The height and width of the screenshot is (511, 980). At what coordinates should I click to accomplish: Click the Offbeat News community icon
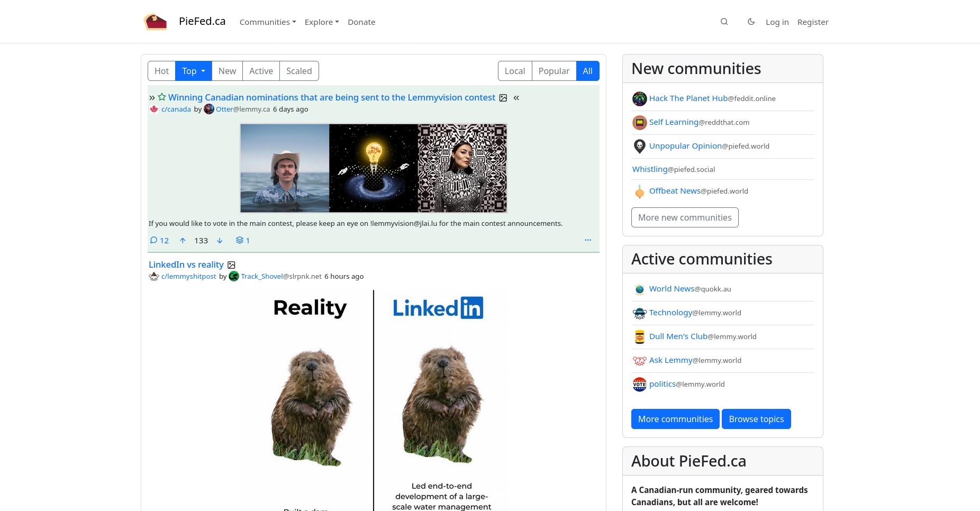(x=639, y=191)
